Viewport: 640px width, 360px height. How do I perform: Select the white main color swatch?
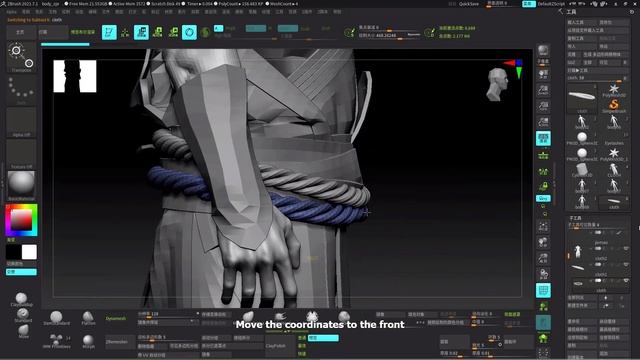coord(29,252)
